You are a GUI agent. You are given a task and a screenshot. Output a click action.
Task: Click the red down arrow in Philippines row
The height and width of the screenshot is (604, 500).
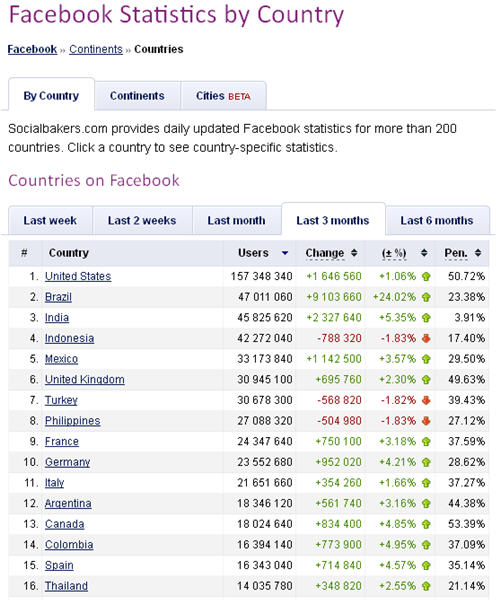426,421
